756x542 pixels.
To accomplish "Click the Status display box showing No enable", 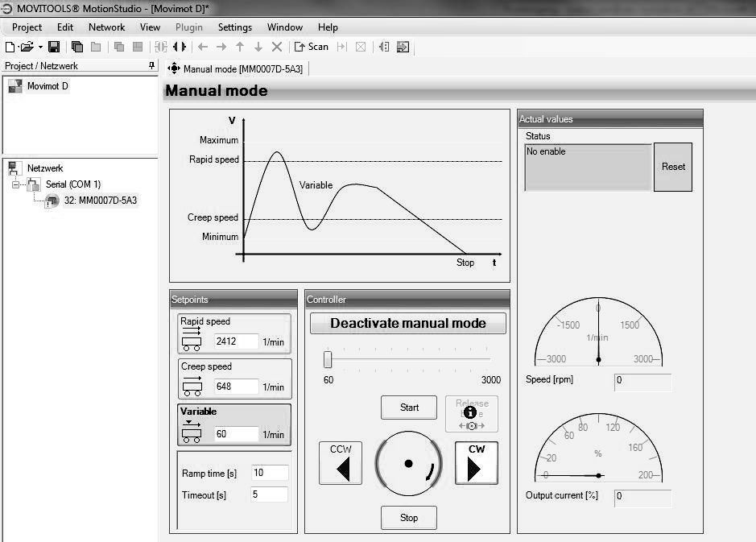I will [x=589, y=167].
